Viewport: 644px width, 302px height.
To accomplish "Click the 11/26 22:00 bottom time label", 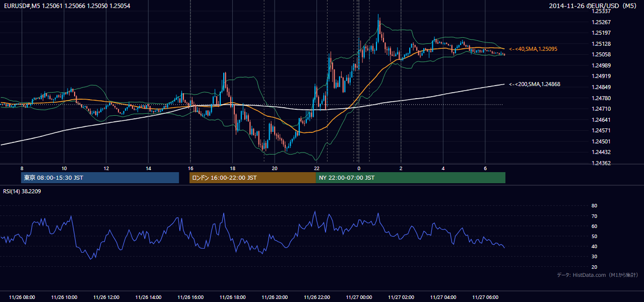I will 316,297.
